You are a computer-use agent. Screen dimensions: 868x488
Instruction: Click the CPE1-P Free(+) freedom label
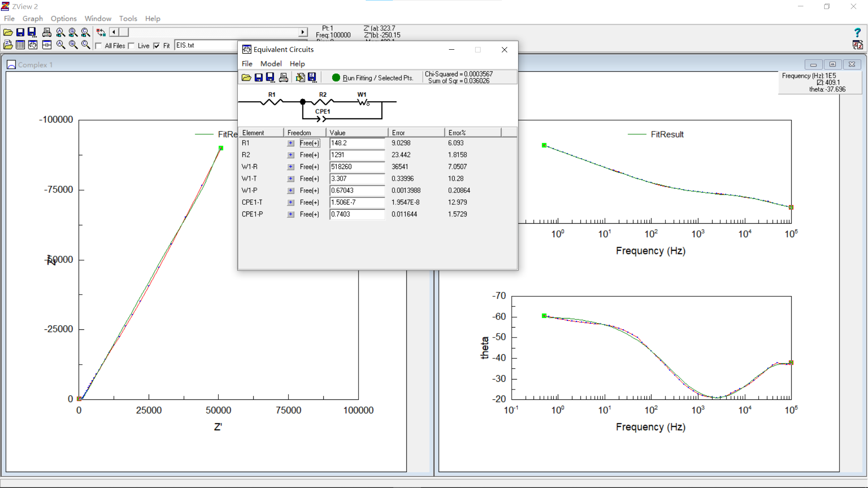(x=309, y=214)
